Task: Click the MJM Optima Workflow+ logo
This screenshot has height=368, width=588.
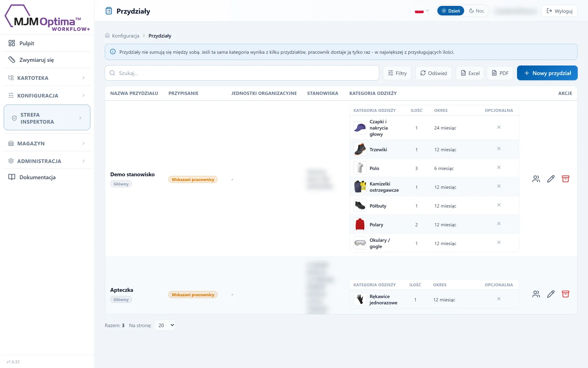Action: coord(47,18)
